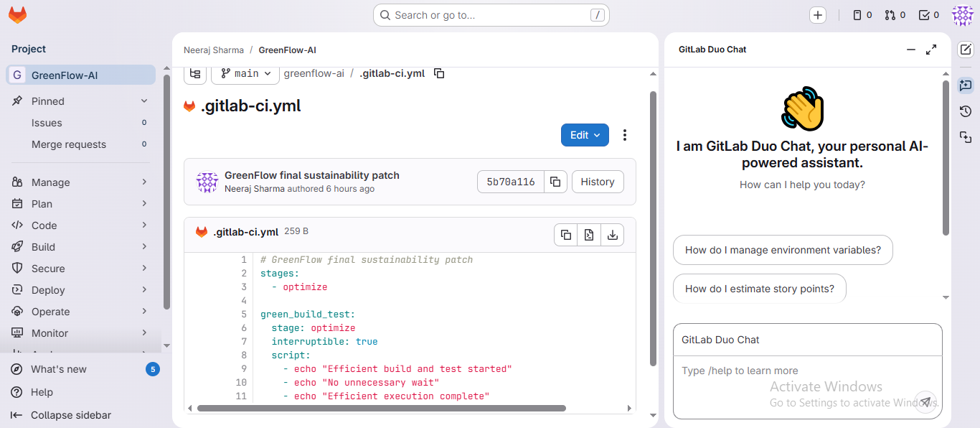Open pinned Issues item
This screenshot has width=980, height=428.
click(80, 123)
